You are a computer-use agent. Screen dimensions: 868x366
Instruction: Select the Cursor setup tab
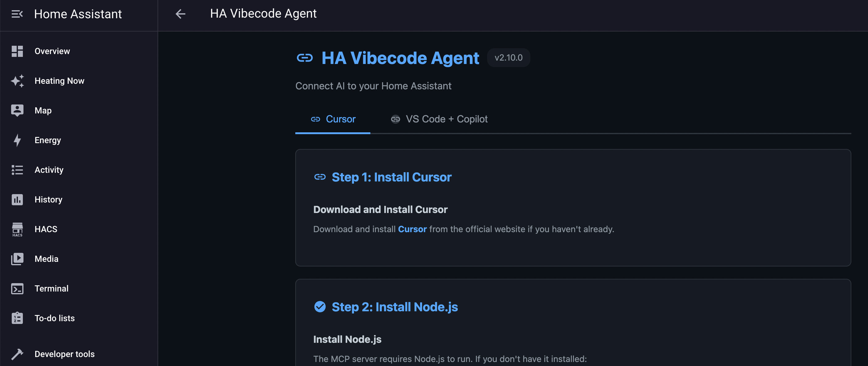(x=340, y=119)
